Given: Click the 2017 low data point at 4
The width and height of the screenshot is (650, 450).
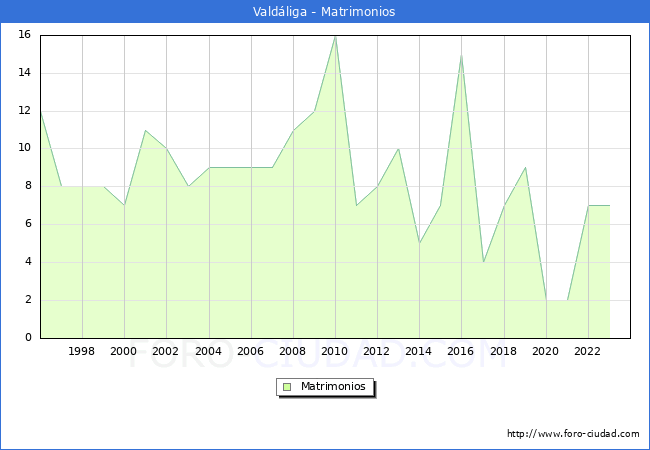Looking at the screenshot, I should (x=483, y=262).
